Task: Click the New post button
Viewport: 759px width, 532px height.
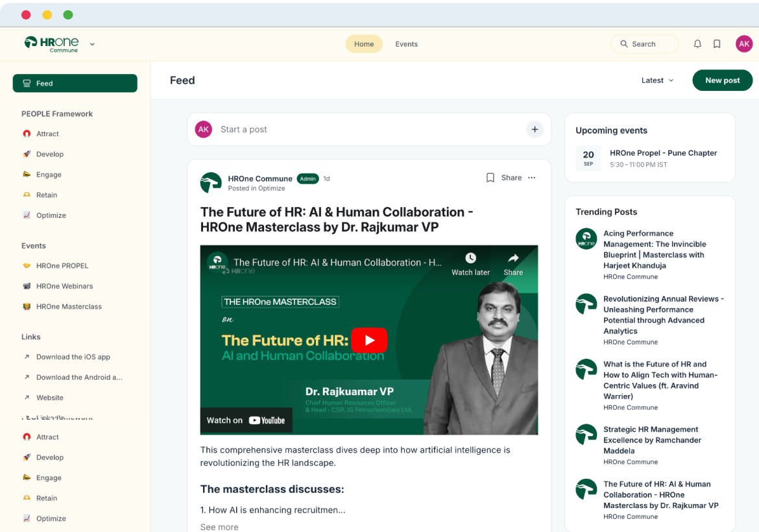Action: click(722, 80)
